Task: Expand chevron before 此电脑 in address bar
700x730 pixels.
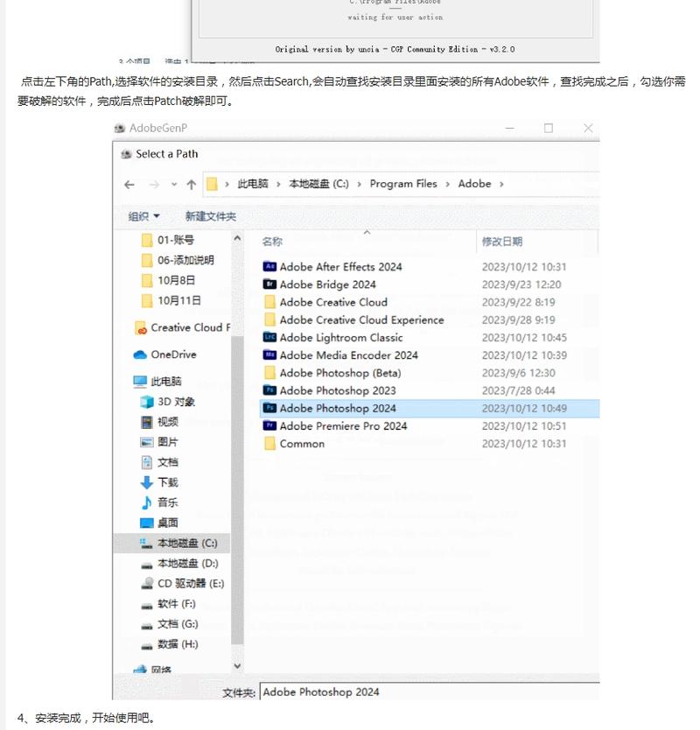Action: pyautogui.click(x=227, y=185)
